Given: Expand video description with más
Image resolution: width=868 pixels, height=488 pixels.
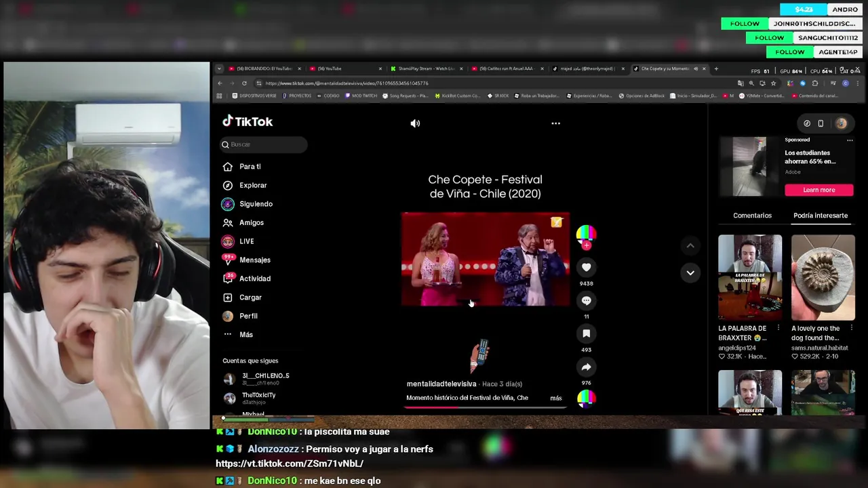Looking at the screenshot, I should pos(556,398).
